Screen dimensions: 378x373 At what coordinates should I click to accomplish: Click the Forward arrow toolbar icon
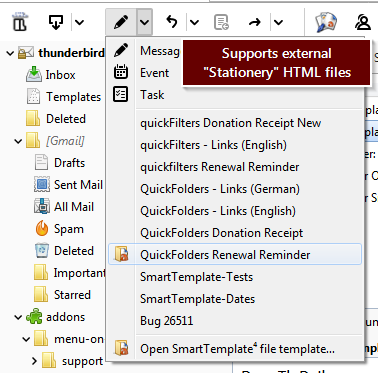click(x=255, y=22)
